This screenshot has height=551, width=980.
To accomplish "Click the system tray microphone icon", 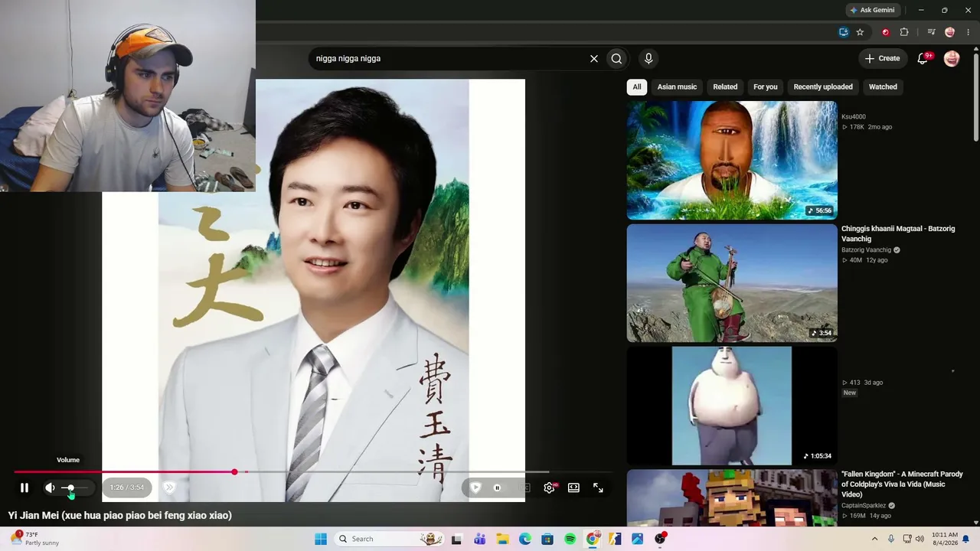I will pyautogui.click(x=891, y=539).
